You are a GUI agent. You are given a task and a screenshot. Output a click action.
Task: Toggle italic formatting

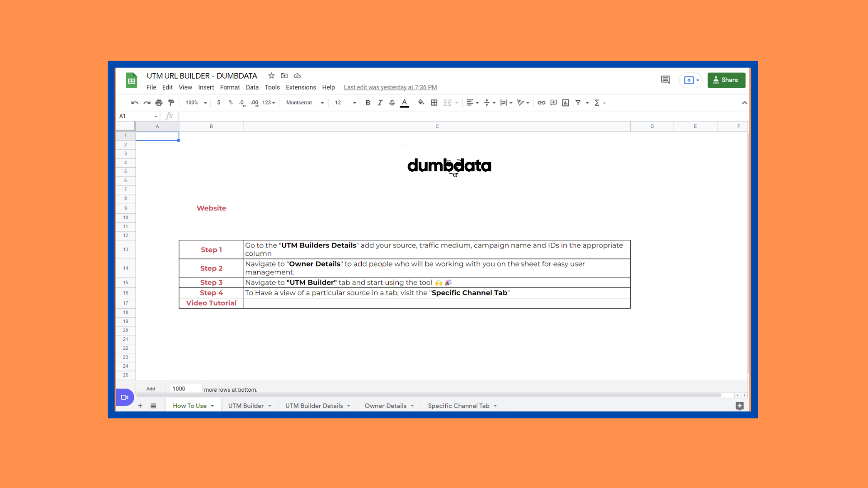(380, 103)
